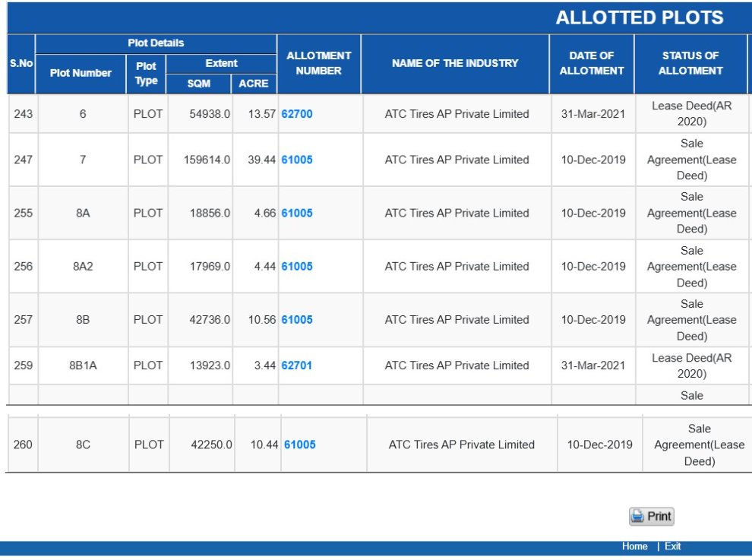Screen dimensions: 752x560
Task: Select Sale Agreement status in row 260
Action: pyautogui.click(x=700, y=445)
